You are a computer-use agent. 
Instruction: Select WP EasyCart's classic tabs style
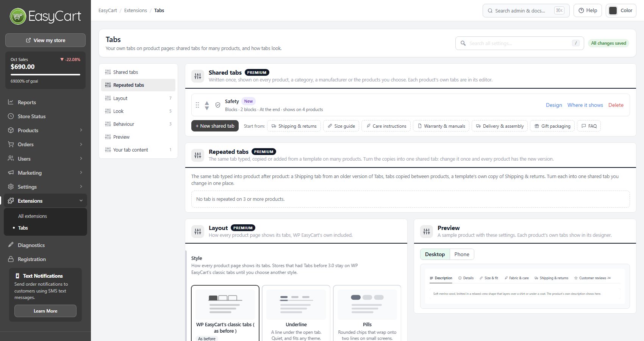[x=225, y=313]
